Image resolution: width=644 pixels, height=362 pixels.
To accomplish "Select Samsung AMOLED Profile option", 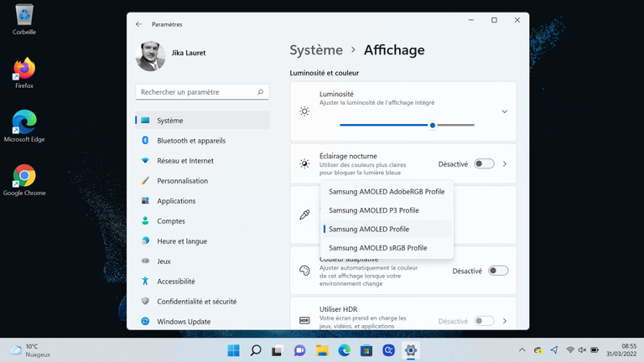I will (x=387, y=229).
